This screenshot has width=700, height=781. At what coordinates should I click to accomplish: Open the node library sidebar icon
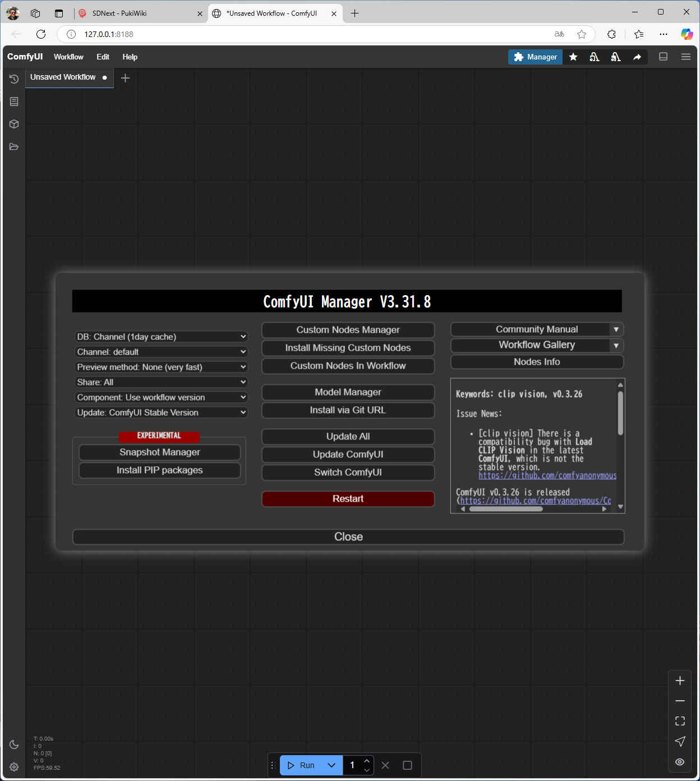(14, 102)
